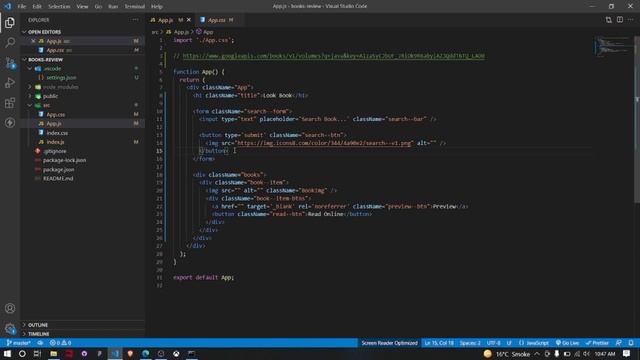Open the File menu
640x360 pixels.
22,7
